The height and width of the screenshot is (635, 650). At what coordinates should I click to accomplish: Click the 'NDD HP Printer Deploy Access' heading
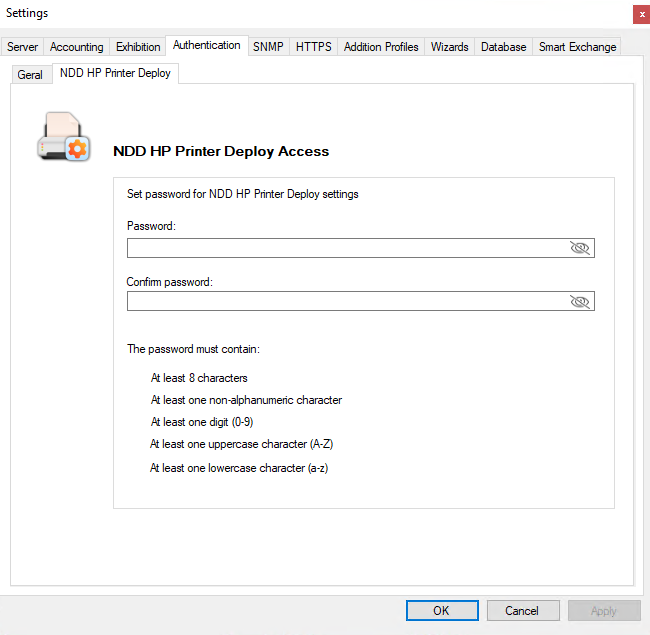click(x=221, y=151)
